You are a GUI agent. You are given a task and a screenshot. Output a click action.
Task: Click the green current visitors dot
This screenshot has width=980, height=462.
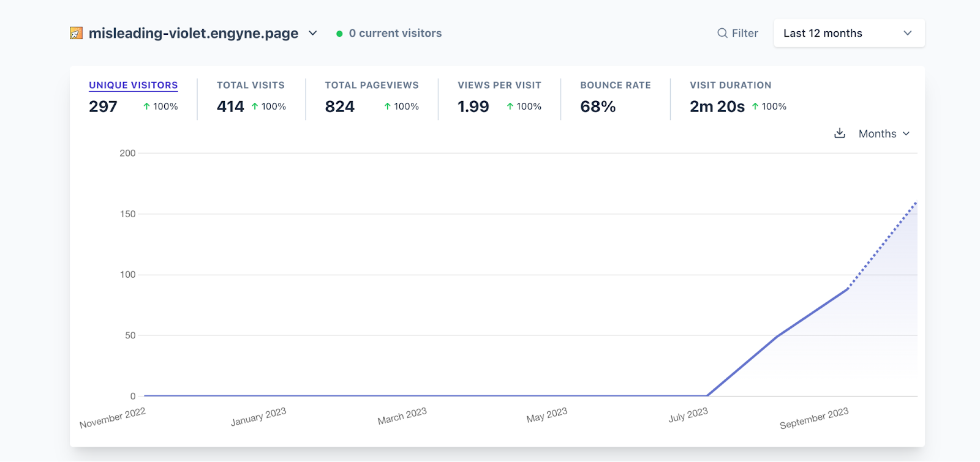click(x=339, y=34)
